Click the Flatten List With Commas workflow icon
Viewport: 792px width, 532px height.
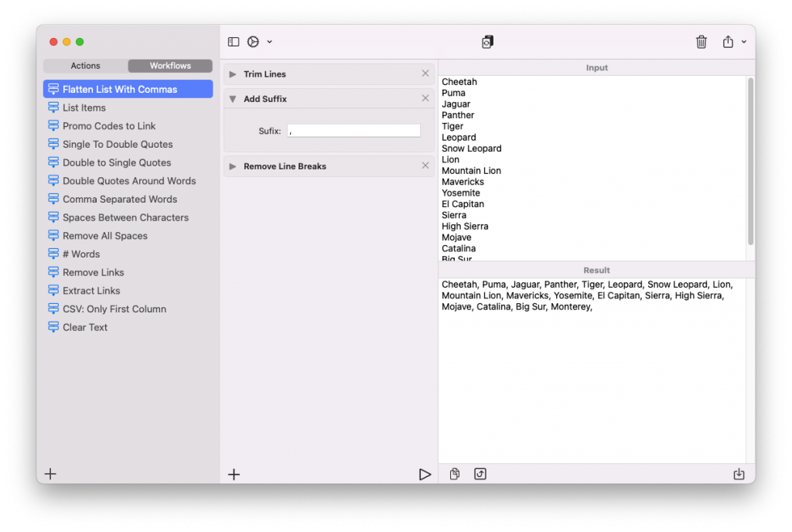[x=53, y=89]
